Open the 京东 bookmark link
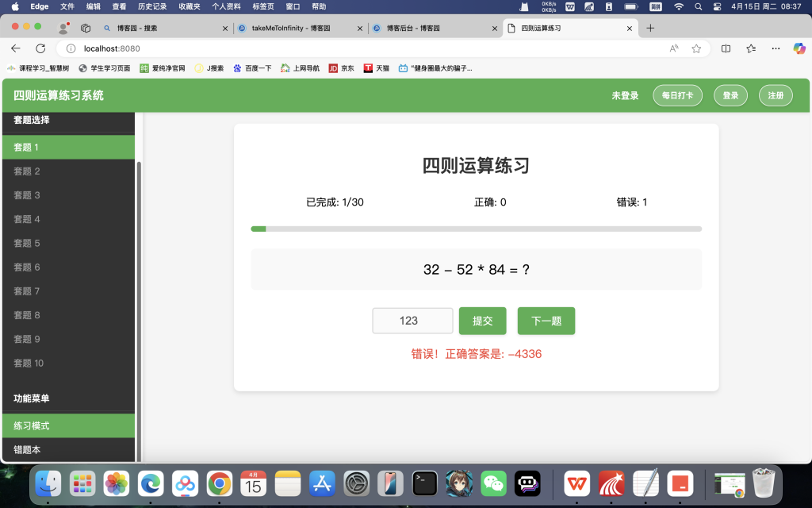The height and width of the screenshot is (508, 812). tap(341, 68)
